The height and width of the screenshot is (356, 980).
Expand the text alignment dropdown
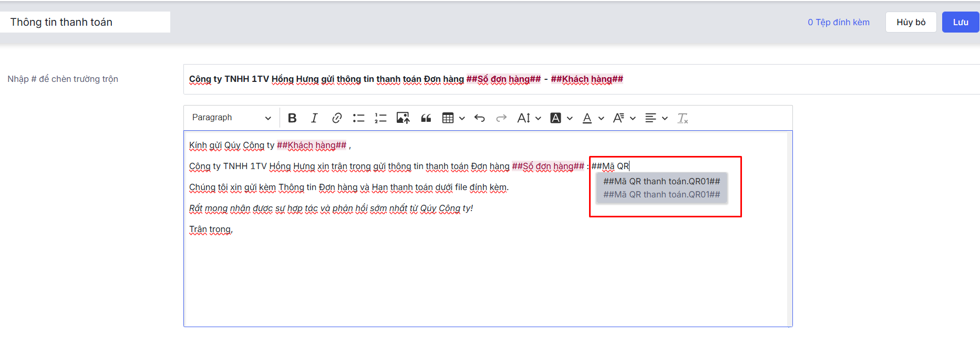coord(656,118)
